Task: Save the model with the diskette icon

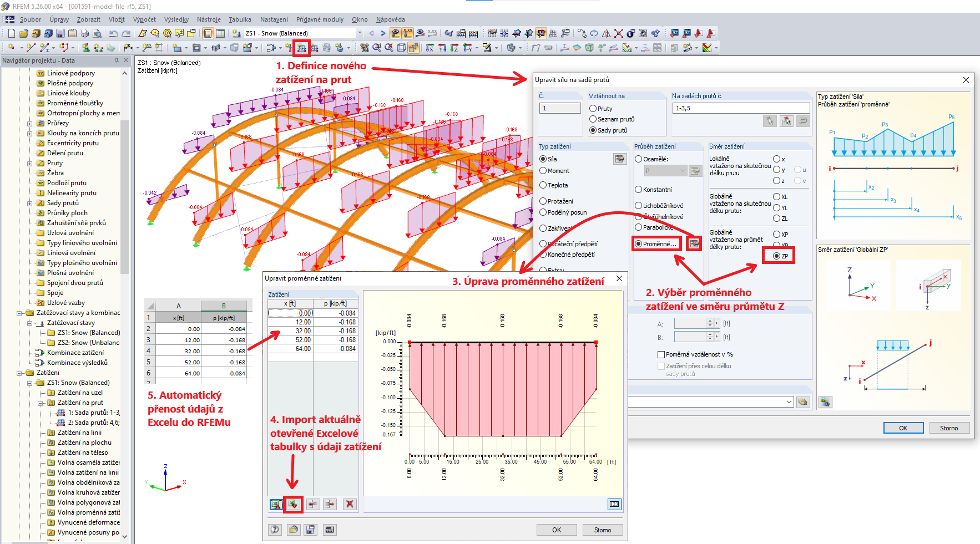Action: 60,33
